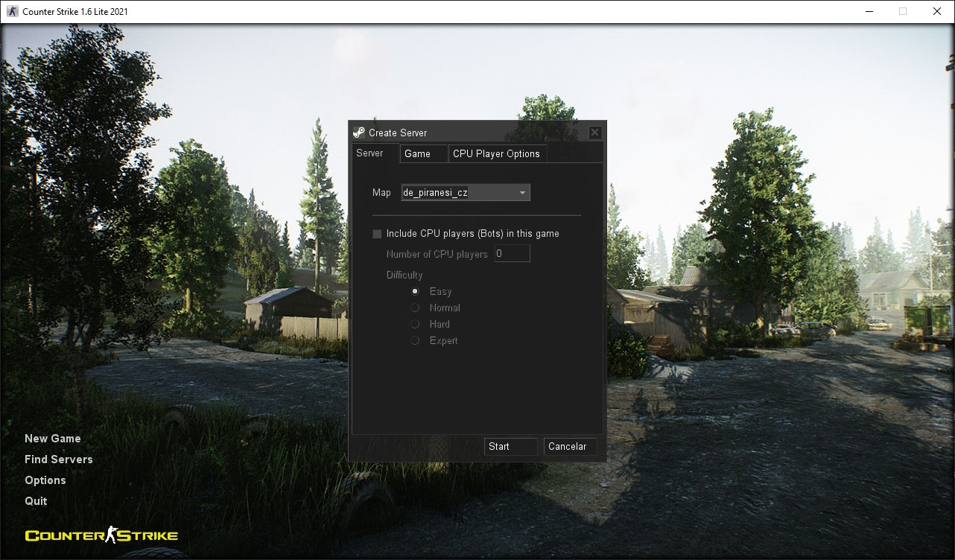Viewport: 955px width, 560px height.
Task: Click the Counter-Strike logo at bottom left
Action: tap(101, 534)
